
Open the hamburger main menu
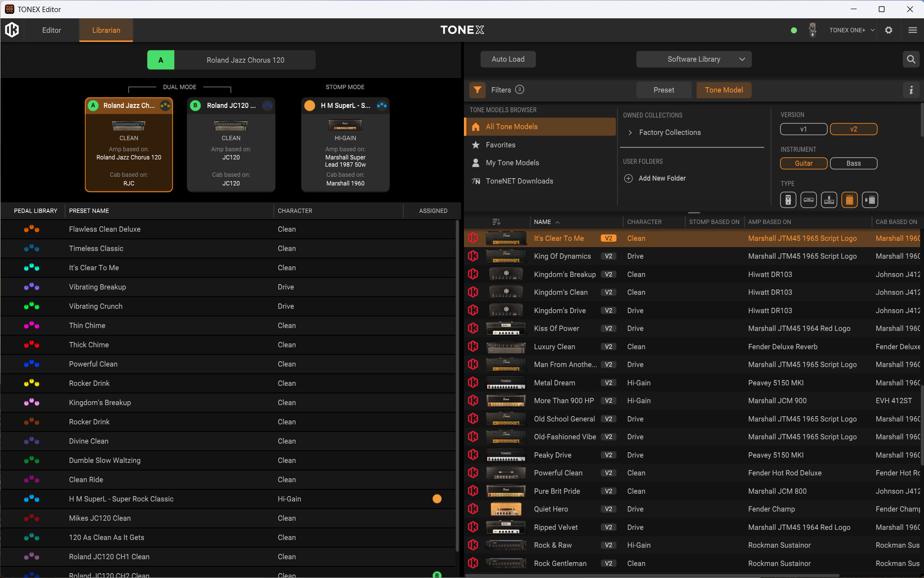point(912,30)
